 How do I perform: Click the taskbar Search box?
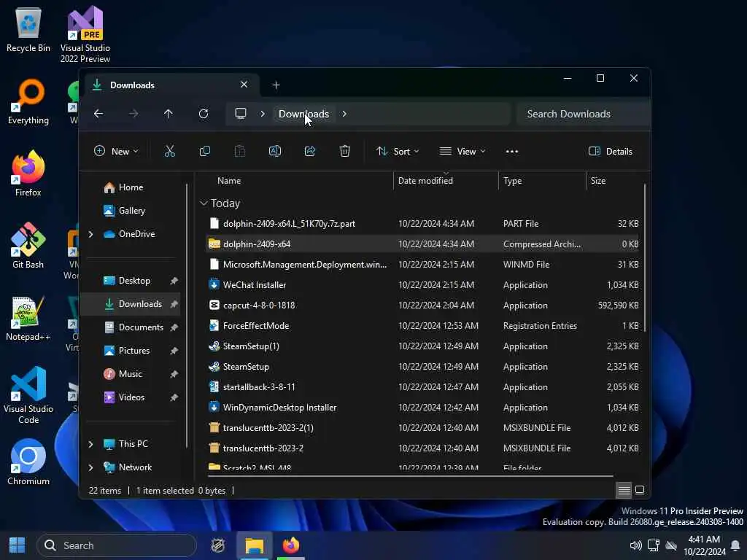pos(117,545)
